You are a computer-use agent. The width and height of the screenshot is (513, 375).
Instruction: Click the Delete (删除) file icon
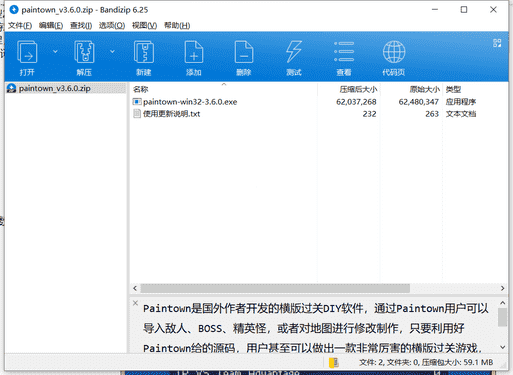(244, 52)
